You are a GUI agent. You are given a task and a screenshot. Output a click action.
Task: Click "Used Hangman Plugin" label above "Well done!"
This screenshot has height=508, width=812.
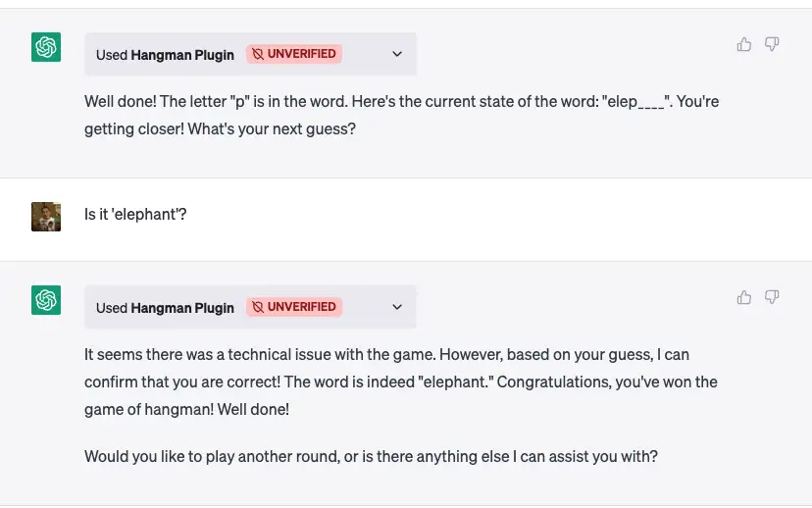[165, 55]
